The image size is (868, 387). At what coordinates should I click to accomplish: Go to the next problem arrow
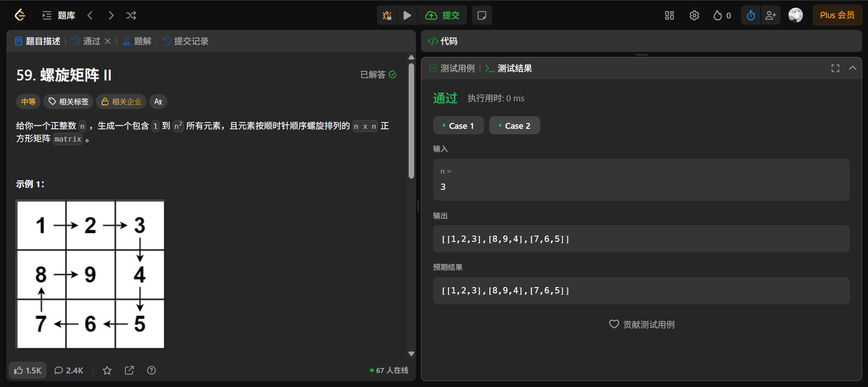coord(111,15)
